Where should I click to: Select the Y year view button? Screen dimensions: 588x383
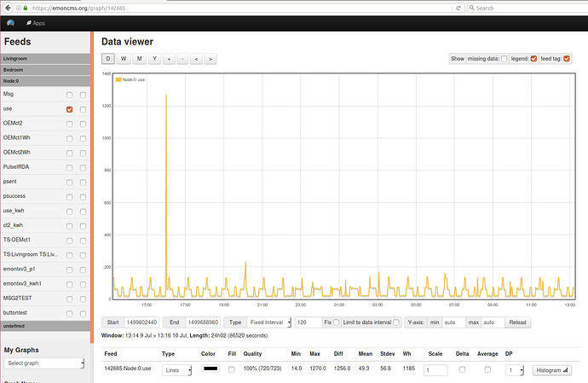coord(154,59)
